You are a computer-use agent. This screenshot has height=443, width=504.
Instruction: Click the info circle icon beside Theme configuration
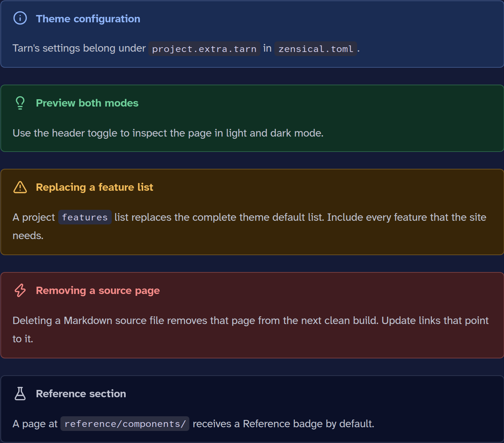click(x=20, y=18)
